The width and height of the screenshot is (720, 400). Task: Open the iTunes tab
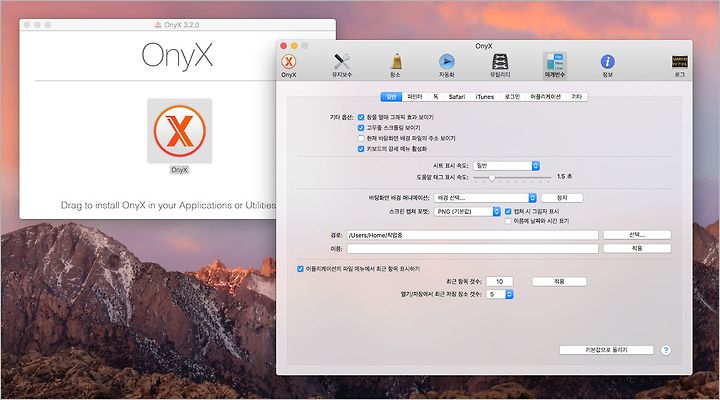484,96
